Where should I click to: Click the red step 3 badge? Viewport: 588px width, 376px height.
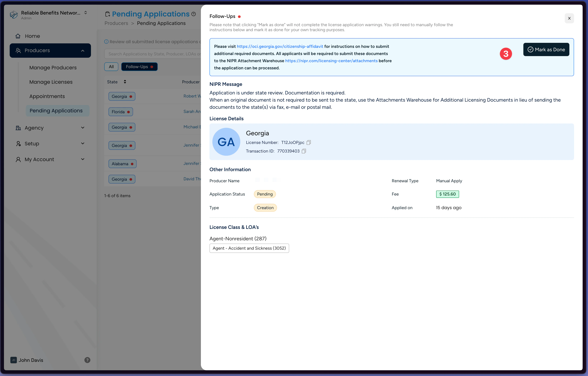(506, 54)
